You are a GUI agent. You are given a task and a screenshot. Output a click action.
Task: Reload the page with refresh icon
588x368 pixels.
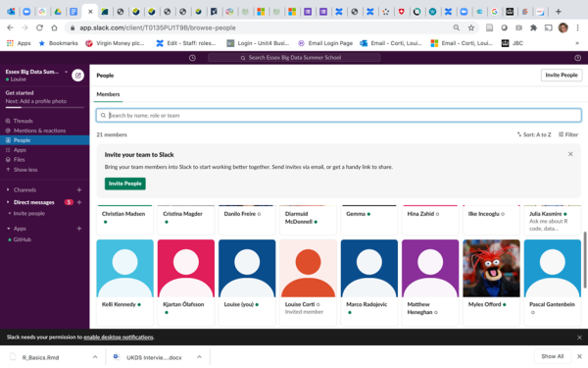point(39,27)
